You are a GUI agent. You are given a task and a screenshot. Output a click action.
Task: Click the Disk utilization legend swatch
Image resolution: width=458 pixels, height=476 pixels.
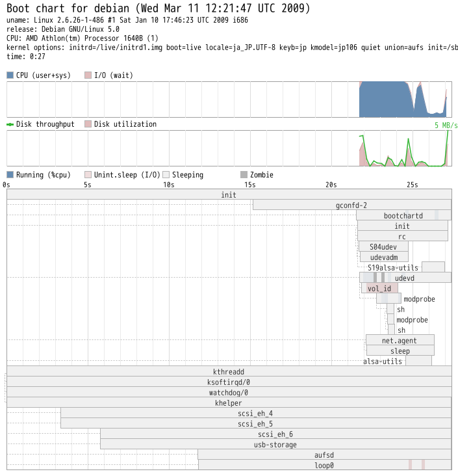pyautogui.click(x=88, y=124)
